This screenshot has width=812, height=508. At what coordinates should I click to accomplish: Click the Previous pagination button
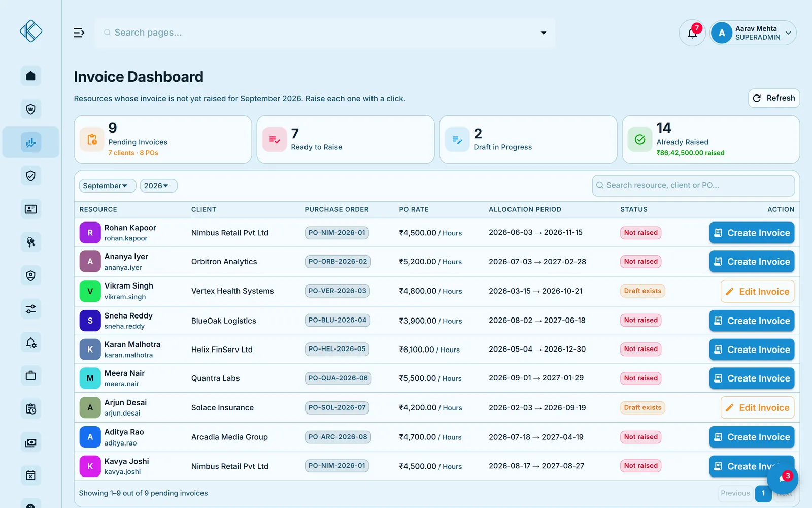(735, 493)
